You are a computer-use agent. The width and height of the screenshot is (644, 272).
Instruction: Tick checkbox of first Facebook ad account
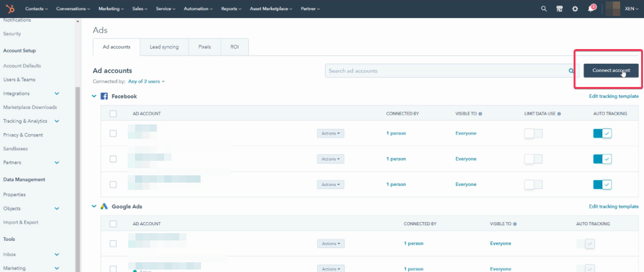[113, 134]
